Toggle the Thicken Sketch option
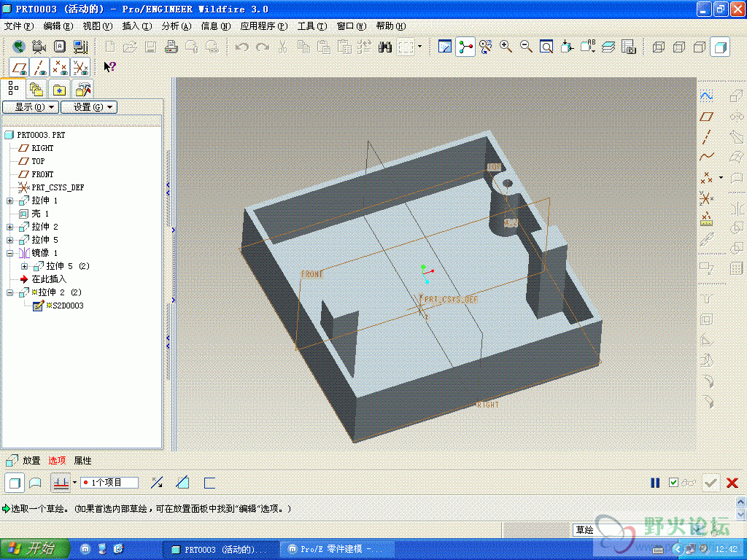 (209, 483)
